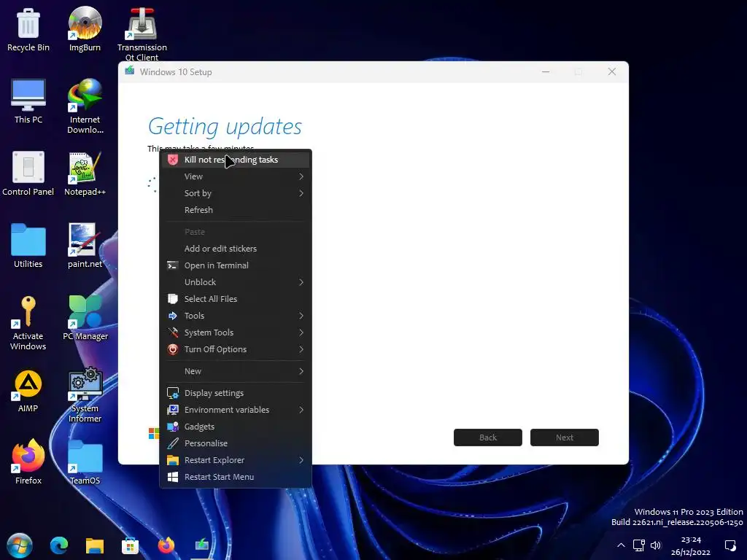Launch the Transmission Qt Client shortcut

tap(142, 34)
